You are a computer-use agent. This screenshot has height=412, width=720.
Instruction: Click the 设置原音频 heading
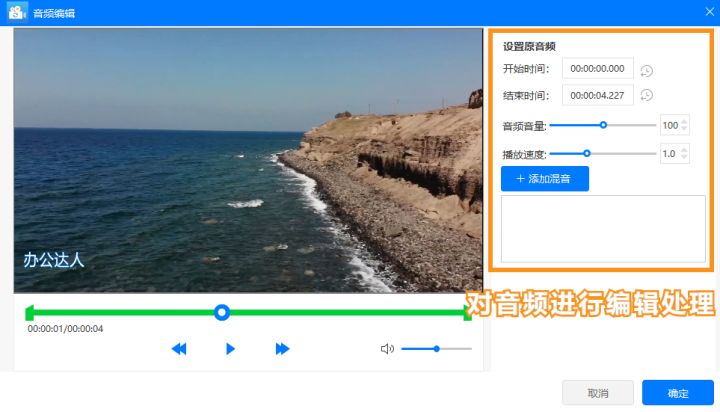click(x=529, y=46)
